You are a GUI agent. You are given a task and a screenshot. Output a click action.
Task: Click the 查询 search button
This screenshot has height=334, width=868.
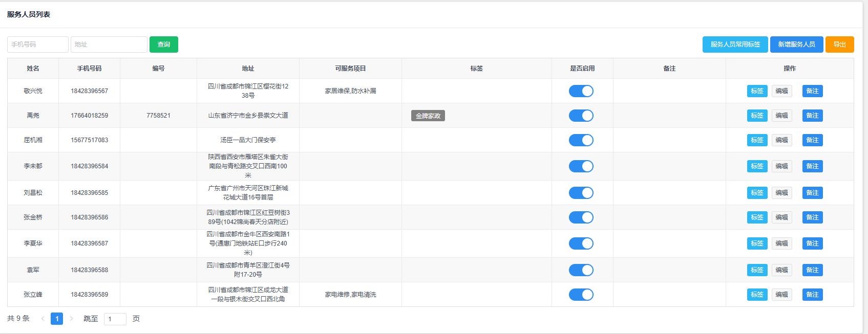click(x=163, y=44)
